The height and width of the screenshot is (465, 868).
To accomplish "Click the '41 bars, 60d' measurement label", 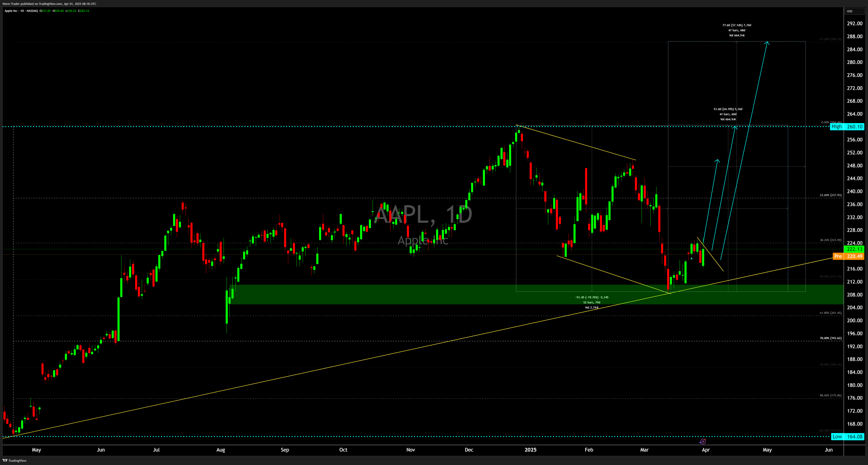I will (x=728, y=114).
